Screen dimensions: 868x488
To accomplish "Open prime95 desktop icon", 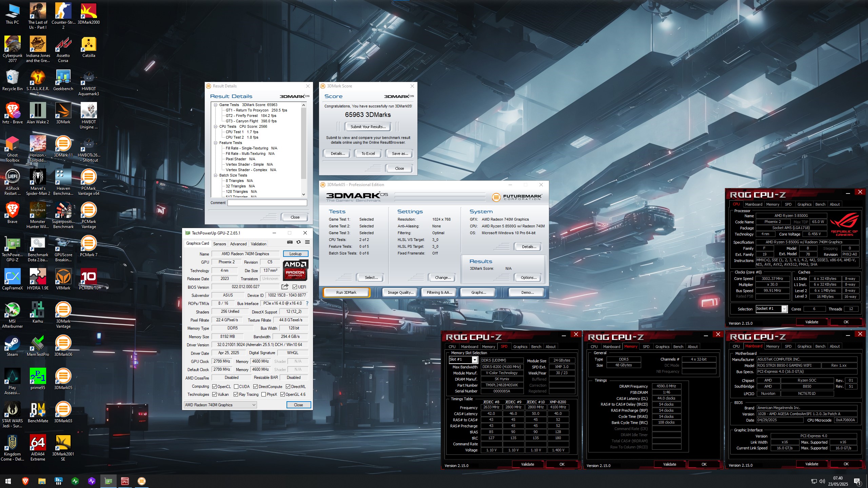I will pyautogui.click(x=38, y=379).
